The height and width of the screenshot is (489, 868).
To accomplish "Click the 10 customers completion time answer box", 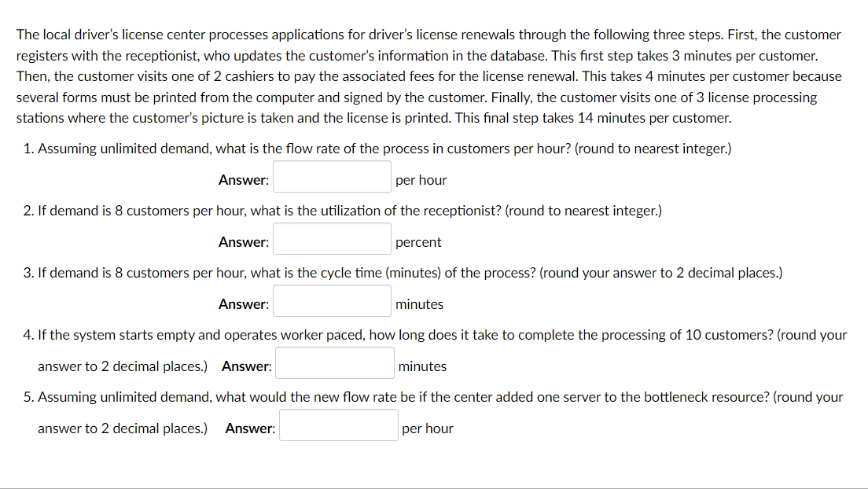I will [334, 362].
